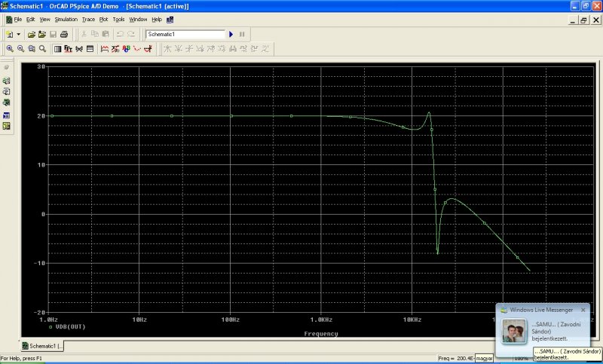Click the Edit Simulation Profile sidebar icon
Screen dimensions: 603x364
(6, 81)
